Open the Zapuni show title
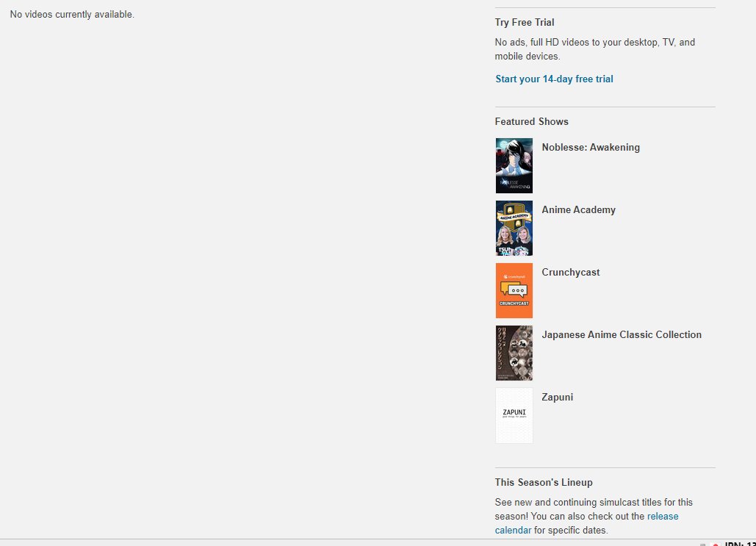Viewport: 756px width, 546px height. 558,397
